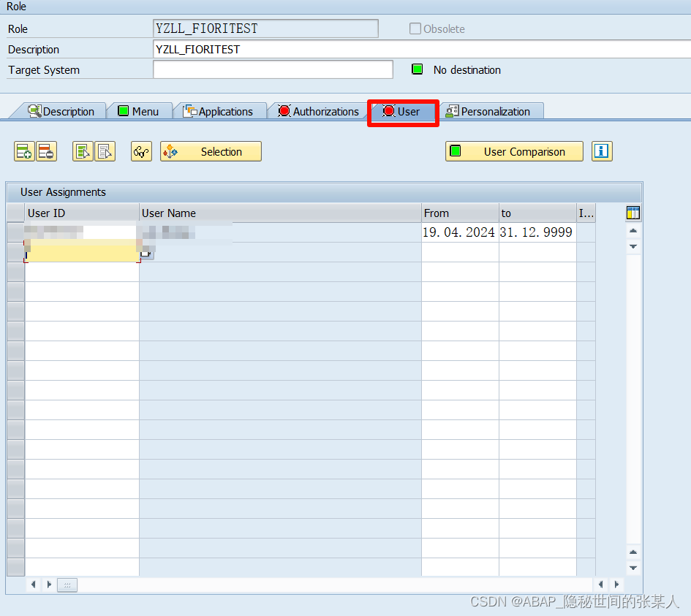Click the upper scroll up arrow of table
Image resolution: width=691 pixels, height=616 pixels.
(x=633, y=231)
